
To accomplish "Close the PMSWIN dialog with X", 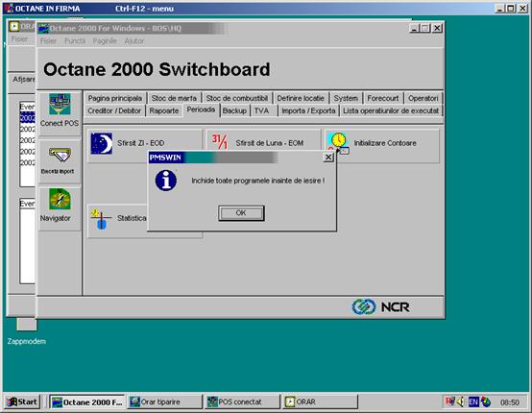I will coord(328,158).
